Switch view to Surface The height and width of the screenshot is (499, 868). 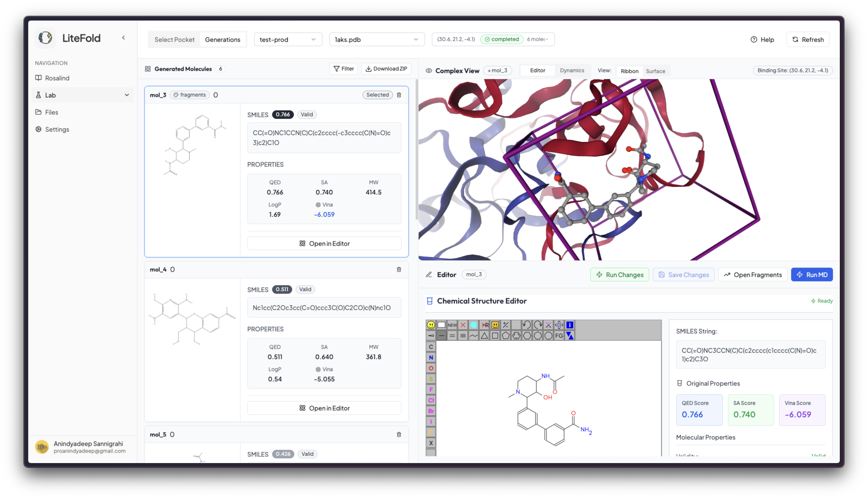coord(655,71)
